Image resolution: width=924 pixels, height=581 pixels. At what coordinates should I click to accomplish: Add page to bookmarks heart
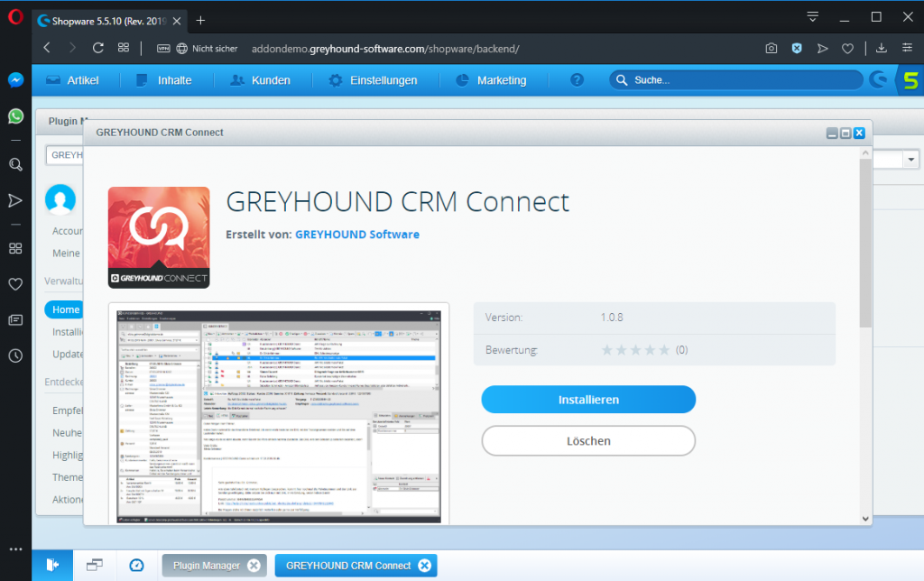(847, 49)
